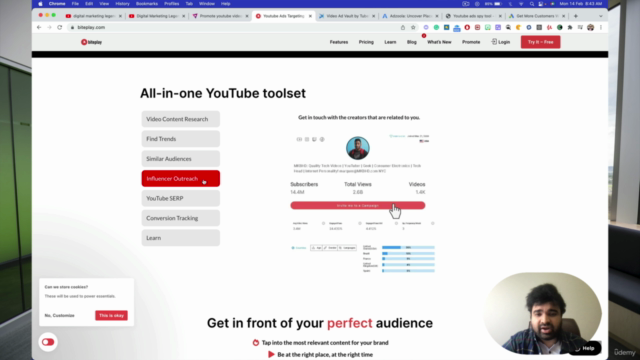Screen dimensions: 640x360
Task: Open the Chrome menu in menu bar
Action: (x=57, y=4)
